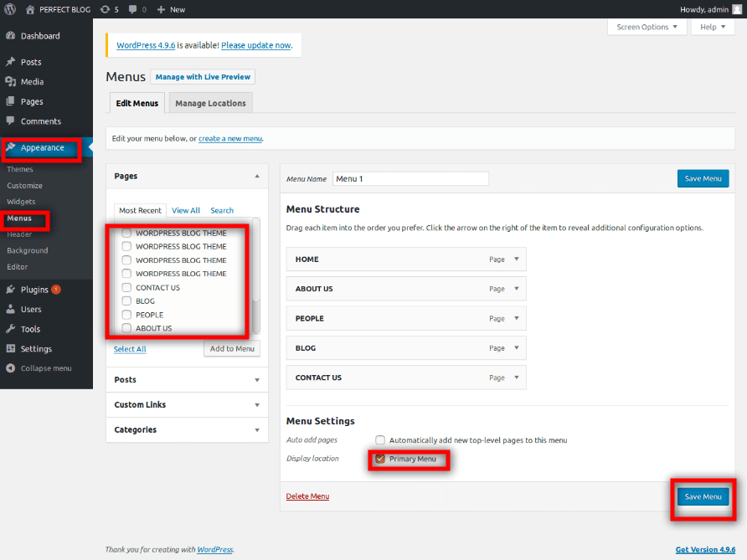Switch to the Manage Locations tab
The height and width of the screenshot is (560, 747).
click(x=210, y=103)
